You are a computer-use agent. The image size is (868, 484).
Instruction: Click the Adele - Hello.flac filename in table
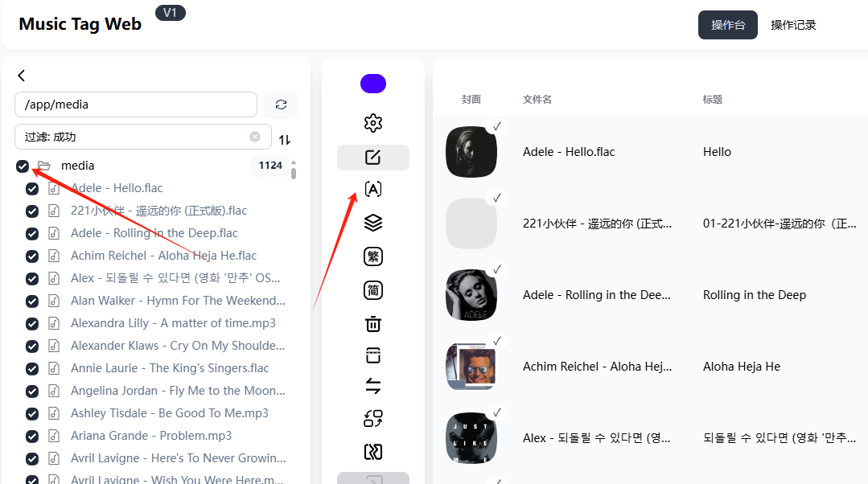pyautogui.click(x=569, y=152)
